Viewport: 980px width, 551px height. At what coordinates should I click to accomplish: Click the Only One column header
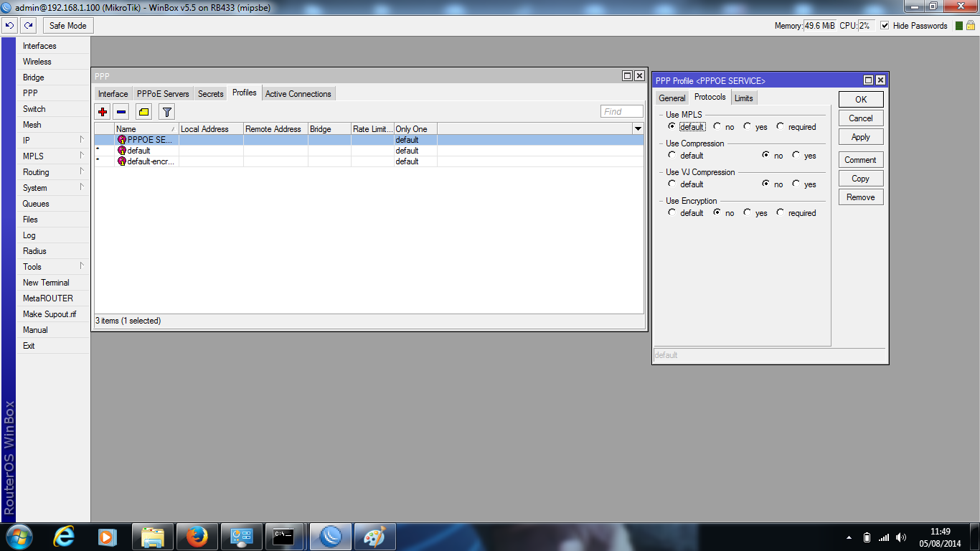(x=415, y=129)
